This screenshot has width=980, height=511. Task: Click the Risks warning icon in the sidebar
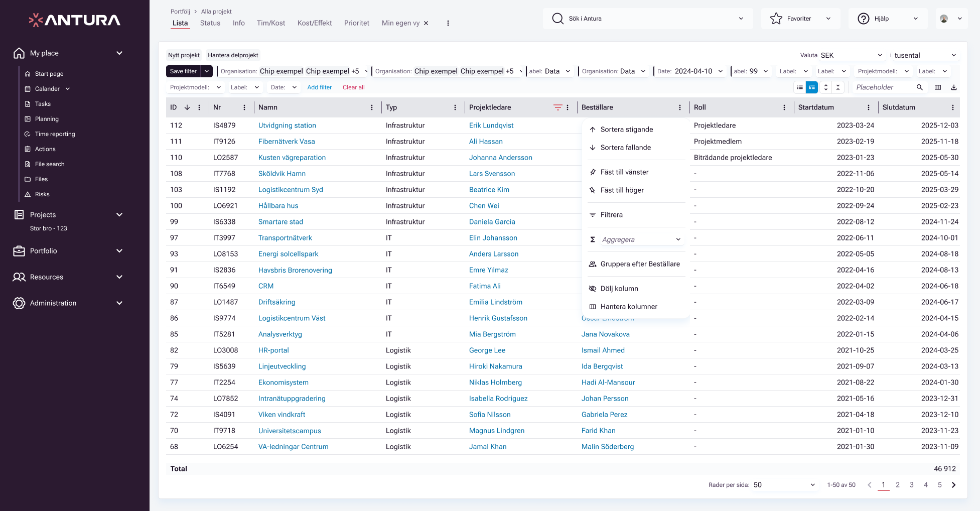(29, 194)
